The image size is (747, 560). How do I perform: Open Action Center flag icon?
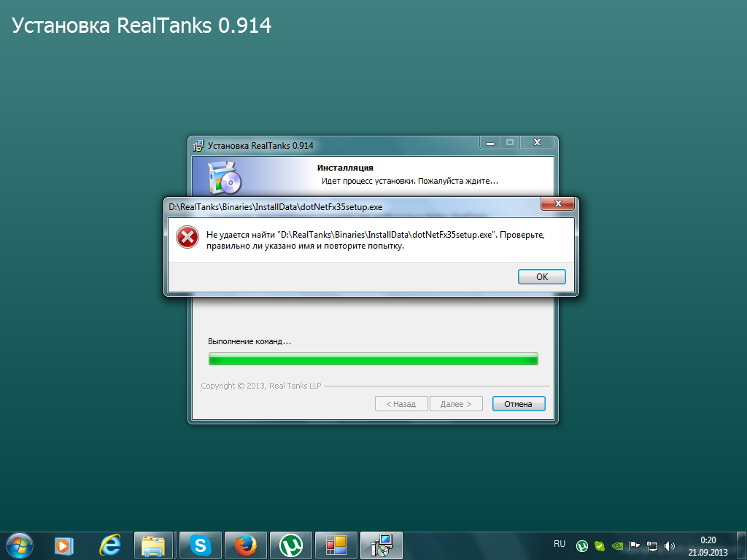pos(634,546)
